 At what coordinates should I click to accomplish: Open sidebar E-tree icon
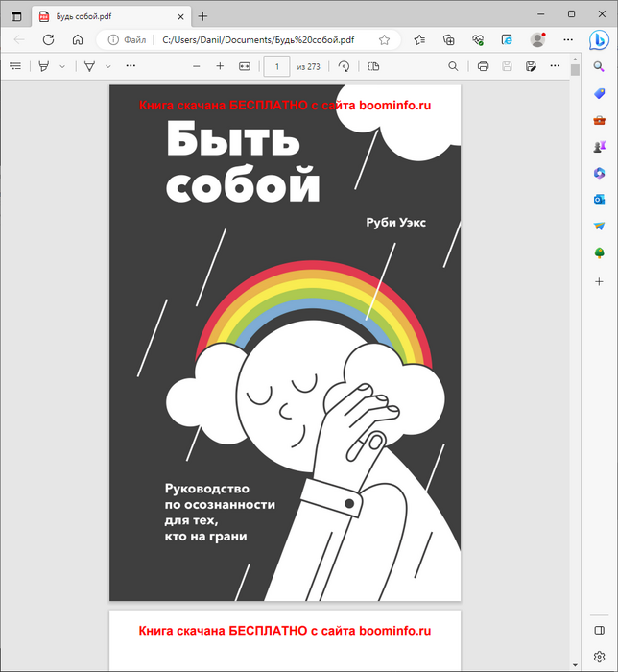pyautogui.click(x=599, y=253)
